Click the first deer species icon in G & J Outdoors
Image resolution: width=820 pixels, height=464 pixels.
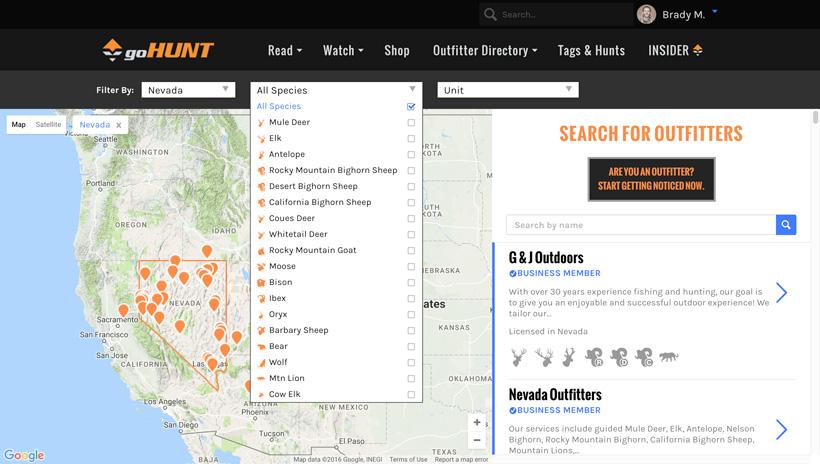[518, 357]
